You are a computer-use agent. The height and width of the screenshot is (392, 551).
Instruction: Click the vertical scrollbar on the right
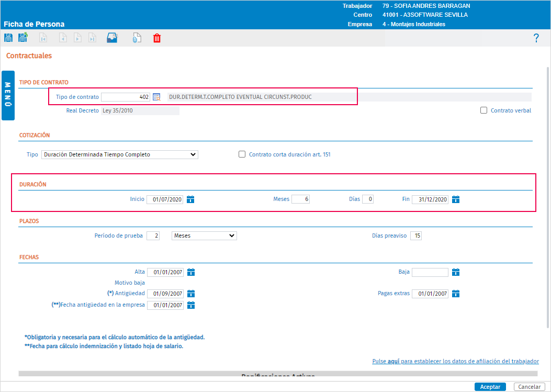(x=547, y=197)
